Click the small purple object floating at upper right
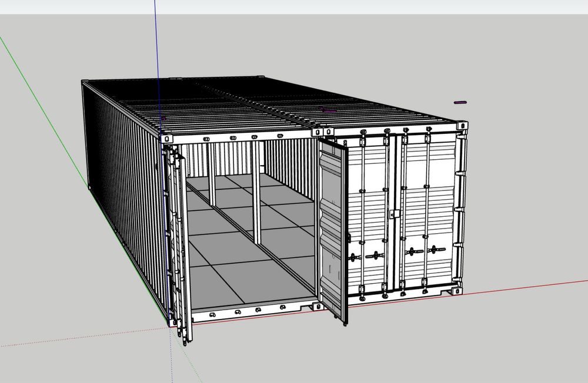This screenshot has height=383, width=588. (460, 102)
